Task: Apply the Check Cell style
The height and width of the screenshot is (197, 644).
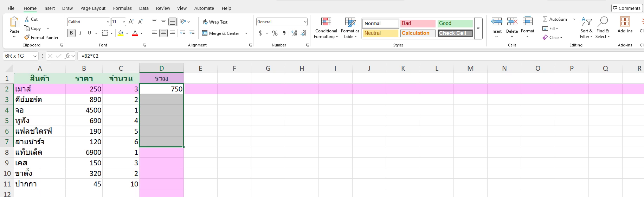Action: point(455,33)
